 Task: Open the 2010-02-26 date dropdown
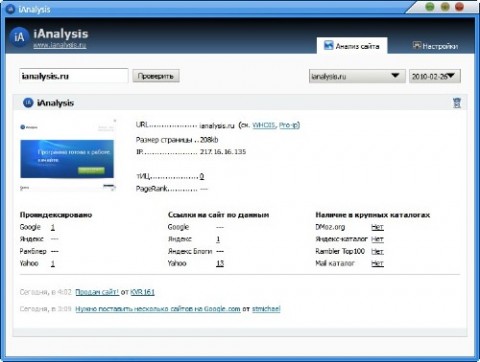coord(435,76)
